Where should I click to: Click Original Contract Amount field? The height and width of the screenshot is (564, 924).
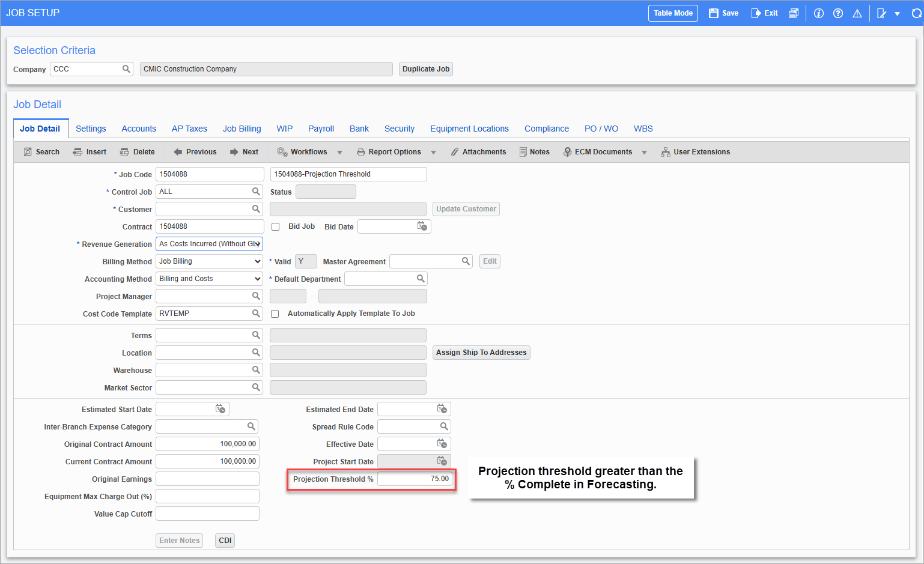[207, 444]
